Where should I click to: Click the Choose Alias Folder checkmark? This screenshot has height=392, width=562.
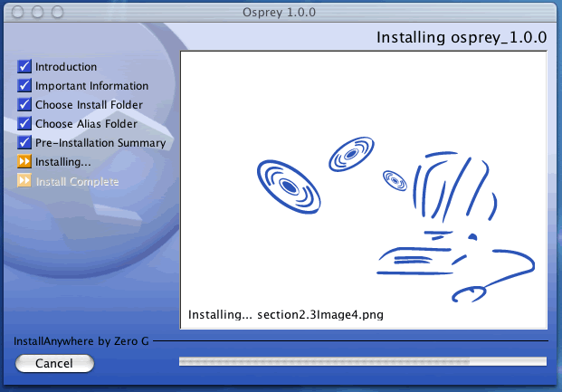coord(24,124)
